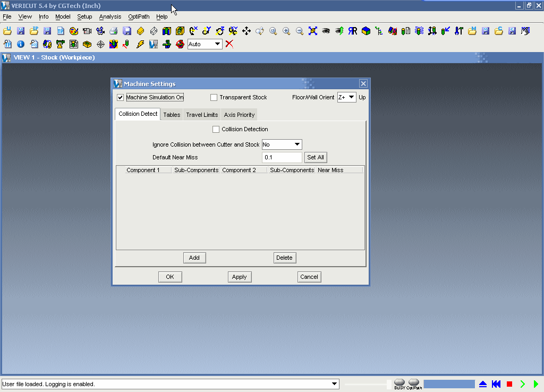This screenshot has width=544, height=392.
Task: Tick the Collision Detection checkbox
Action: click(216, 130)
